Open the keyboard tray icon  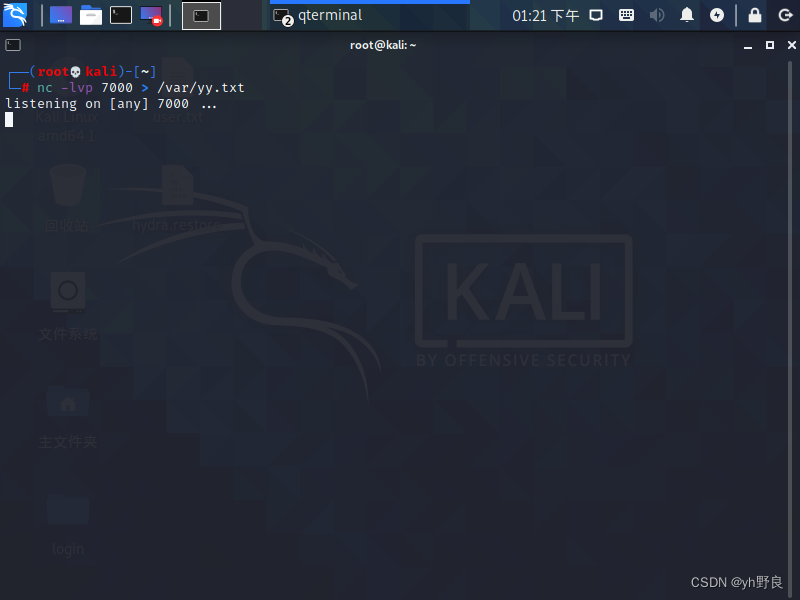[626, 15]
